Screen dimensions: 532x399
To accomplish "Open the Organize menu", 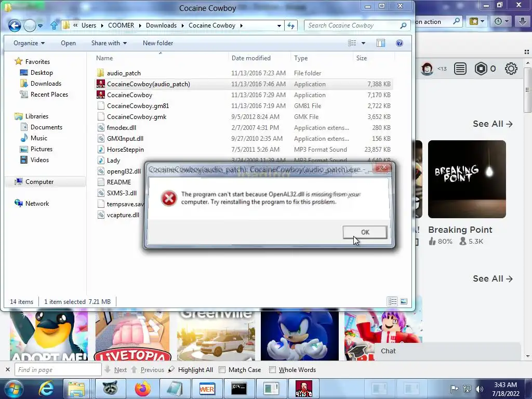I will coord(29,43).
